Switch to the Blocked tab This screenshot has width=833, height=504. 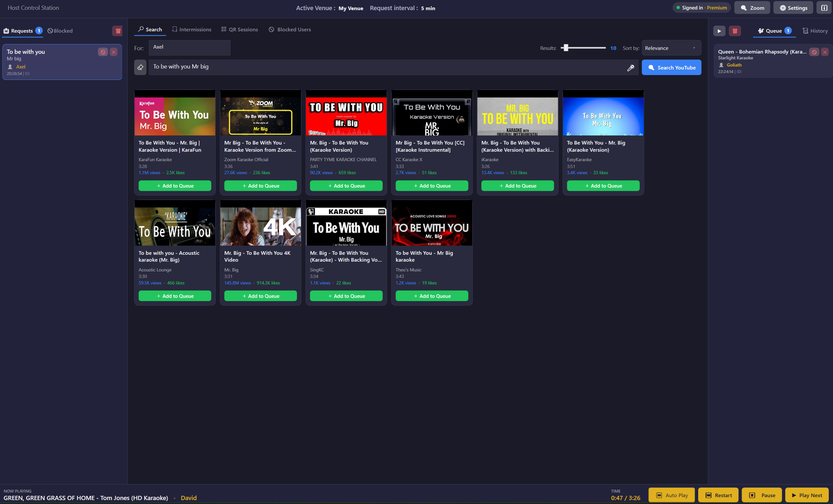(60, 31)
